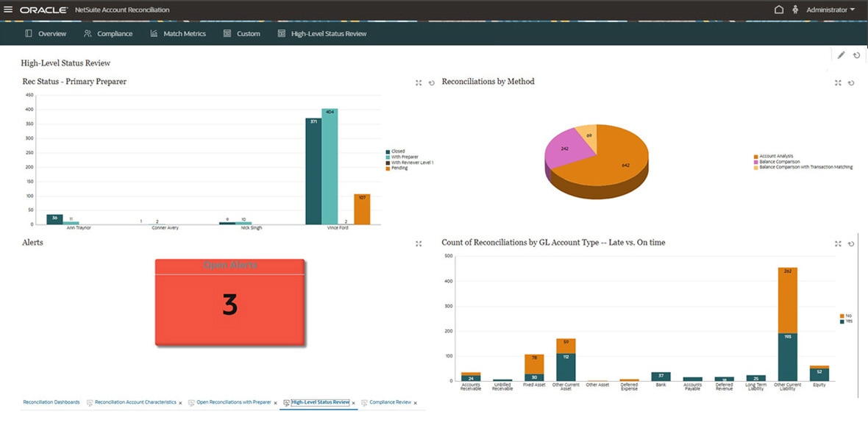868x431 pixels.
Task: Expand the Rec Status - Primary Preparer chart
Action: pos(418,82)
